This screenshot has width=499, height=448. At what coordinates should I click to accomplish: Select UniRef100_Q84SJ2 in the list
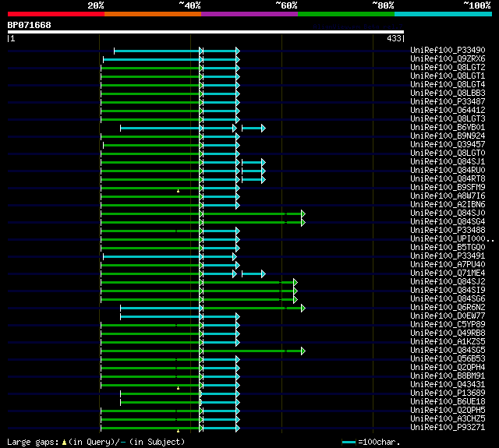(448, 282)
